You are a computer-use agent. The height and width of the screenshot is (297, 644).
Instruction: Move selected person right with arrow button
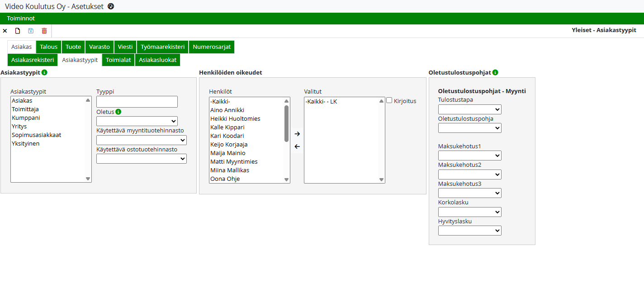tap(297, 134)
